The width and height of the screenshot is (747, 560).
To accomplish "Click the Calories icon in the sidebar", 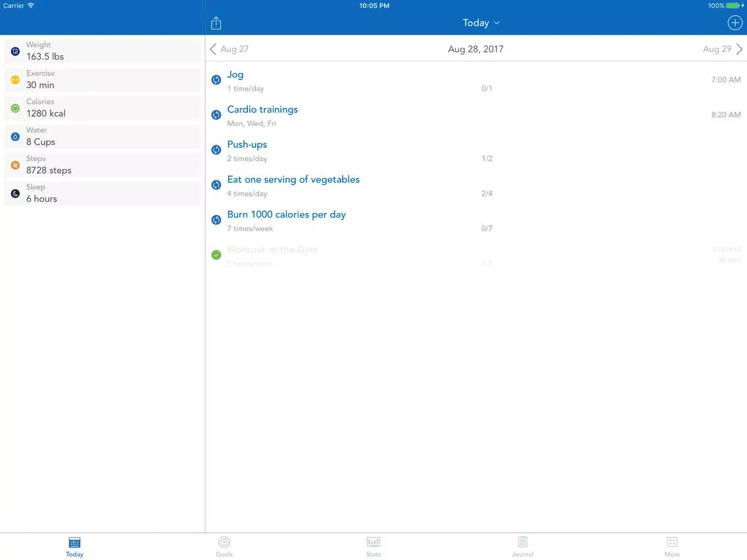I will pyautogui.click(x=14, y=107).
